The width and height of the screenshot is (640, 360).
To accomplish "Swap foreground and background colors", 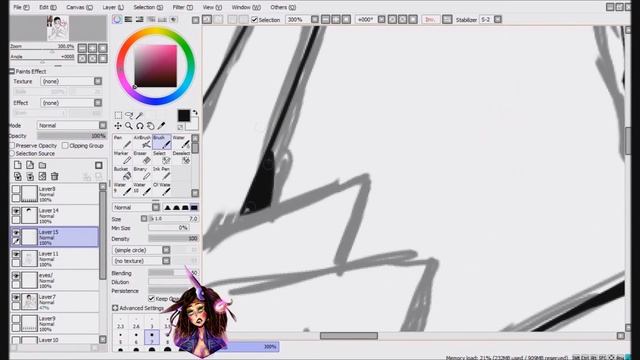I will coord(195,112).
